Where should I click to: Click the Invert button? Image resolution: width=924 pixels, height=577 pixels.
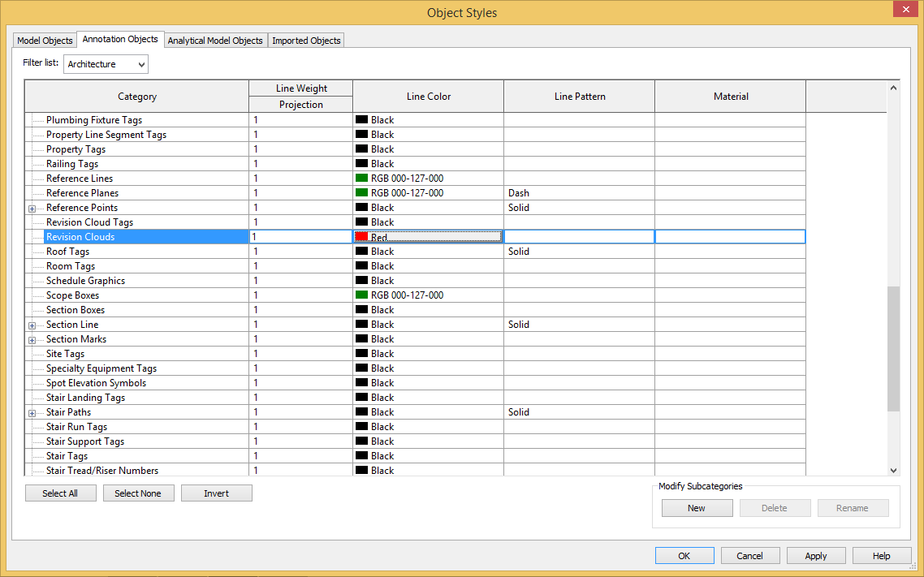[216, 493]
